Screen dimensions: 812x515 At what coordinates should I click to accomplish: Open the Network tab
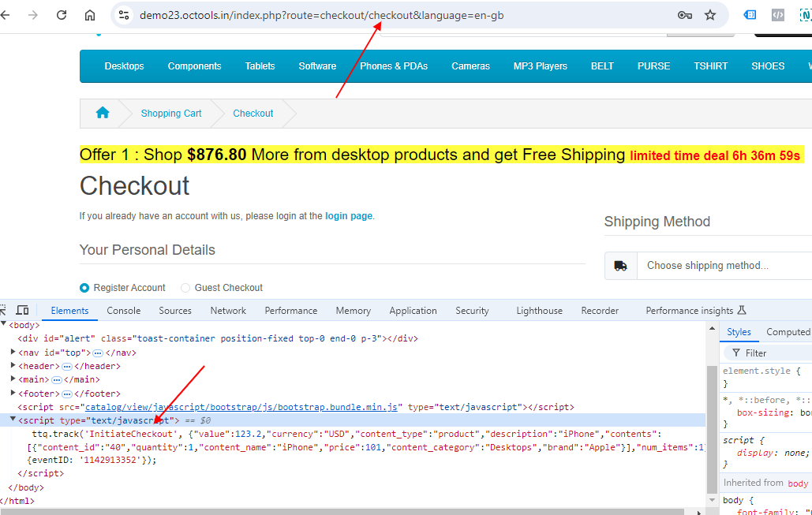228,311
